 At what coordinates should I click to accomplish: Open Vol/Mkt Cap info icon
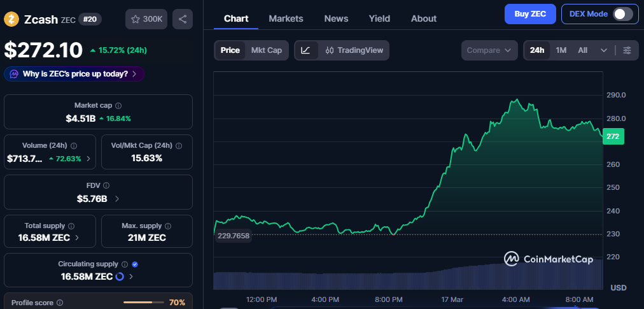pyautogui.click(x=179, y=146)
